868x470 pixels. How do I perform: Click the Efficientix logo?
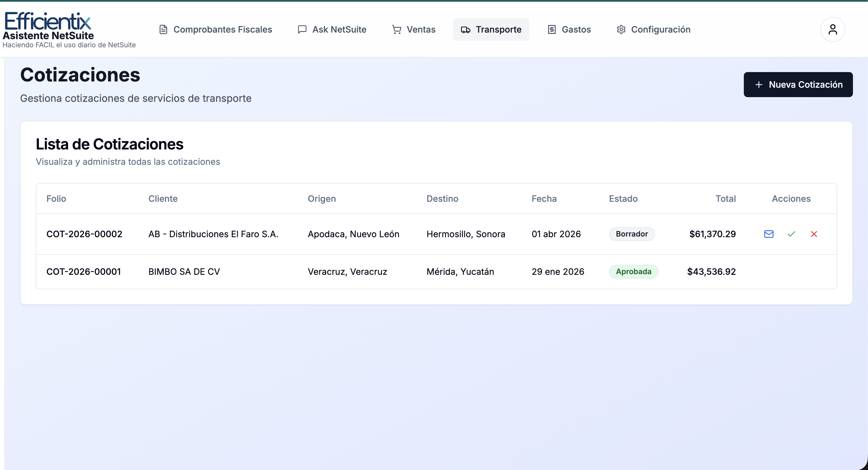point(48,21)
